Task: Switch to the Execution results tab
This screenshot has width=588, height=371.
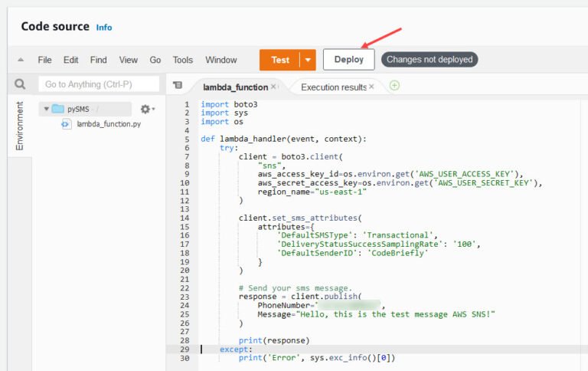Action: (x=333, y=87)
